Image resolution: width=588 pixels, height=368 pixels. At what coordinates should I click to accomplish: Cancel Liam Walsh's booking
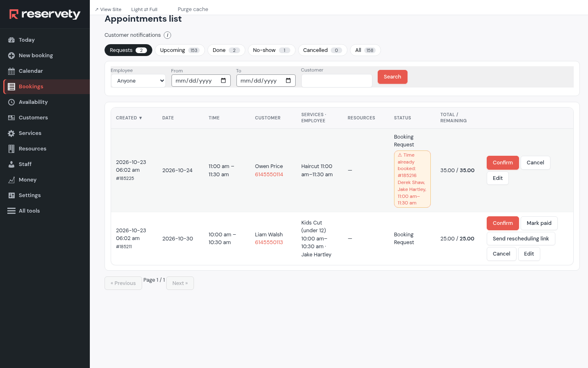tap(501, 254)
